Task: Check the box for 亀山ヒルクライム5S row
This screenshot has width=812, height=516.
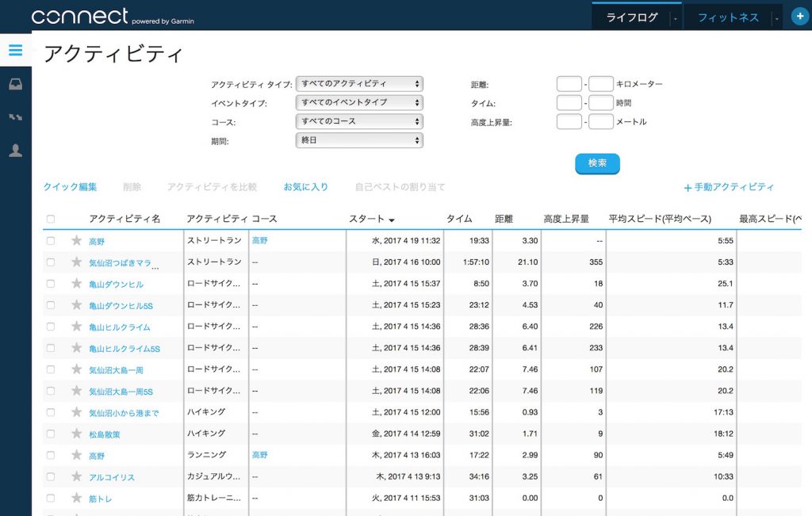Action: pyautogui.click(x=51, y=348)
